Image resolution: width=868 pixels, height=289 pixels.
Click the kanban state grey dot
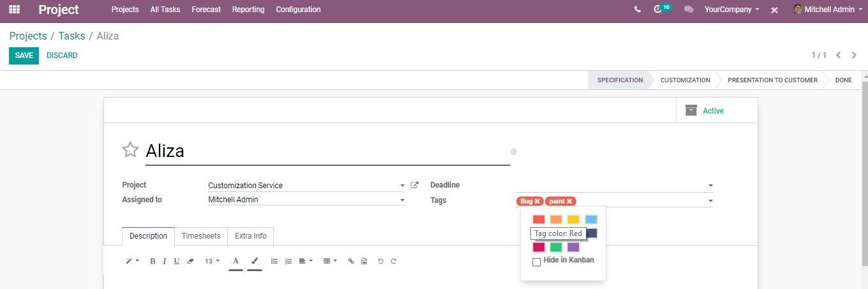pyautogui.click(x=514, y=151)
